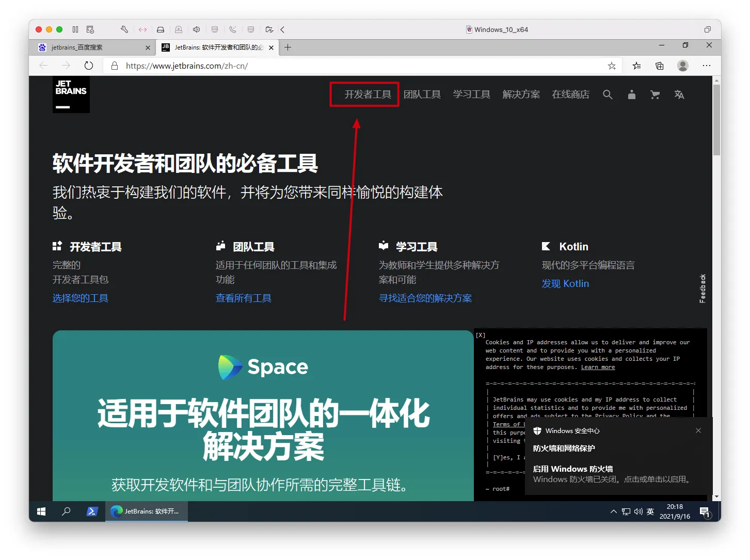
Task: Click the page's vertical scrollbar thumb
Action: [716, 120]
